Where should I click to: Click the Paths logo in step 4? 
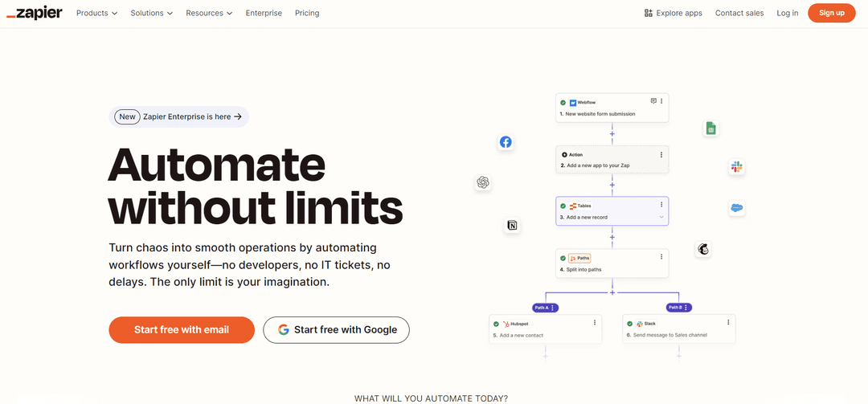[573, 258]
